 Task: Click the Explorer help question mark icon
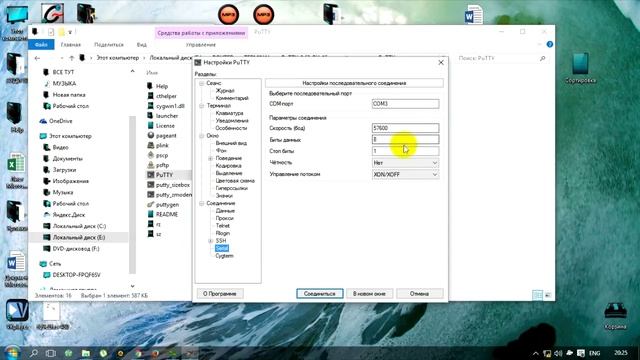[x=550, y=44]
